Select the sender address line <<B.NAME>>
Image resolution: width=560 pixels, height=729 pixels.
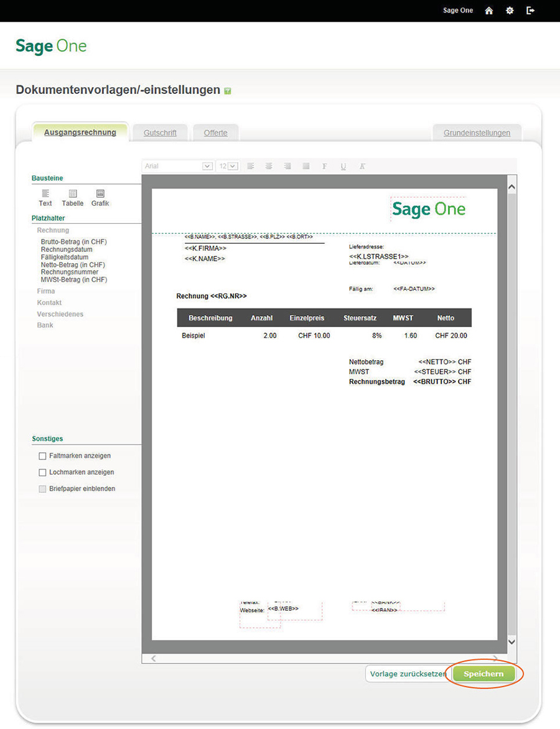tap(249, 237)
